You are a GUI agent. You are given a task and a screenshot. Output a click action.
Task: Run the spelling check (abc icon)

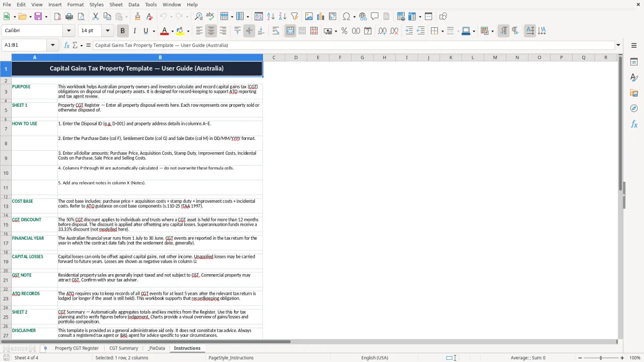[x=210, y=17]
